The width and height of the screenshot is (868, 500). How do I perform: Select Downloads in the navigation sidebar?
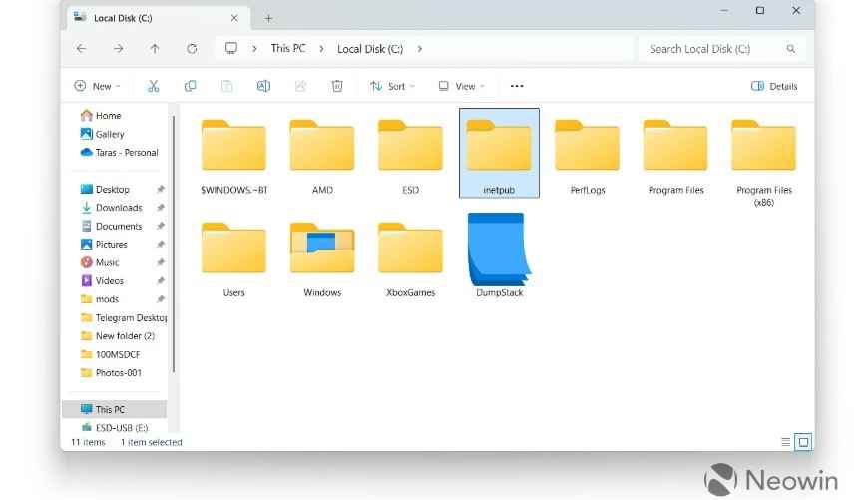(x=119, y=208)
